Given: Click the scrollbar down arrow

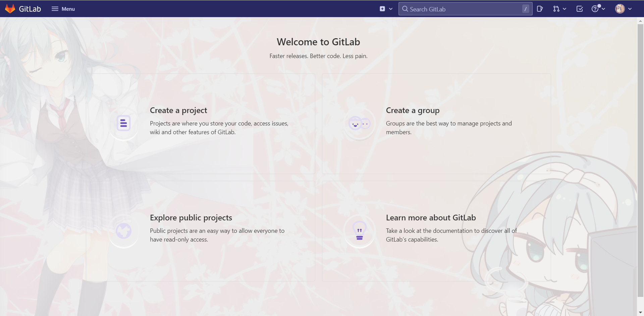Looking at the screenshot, I should pyautogui.click(x=640, y=313).
